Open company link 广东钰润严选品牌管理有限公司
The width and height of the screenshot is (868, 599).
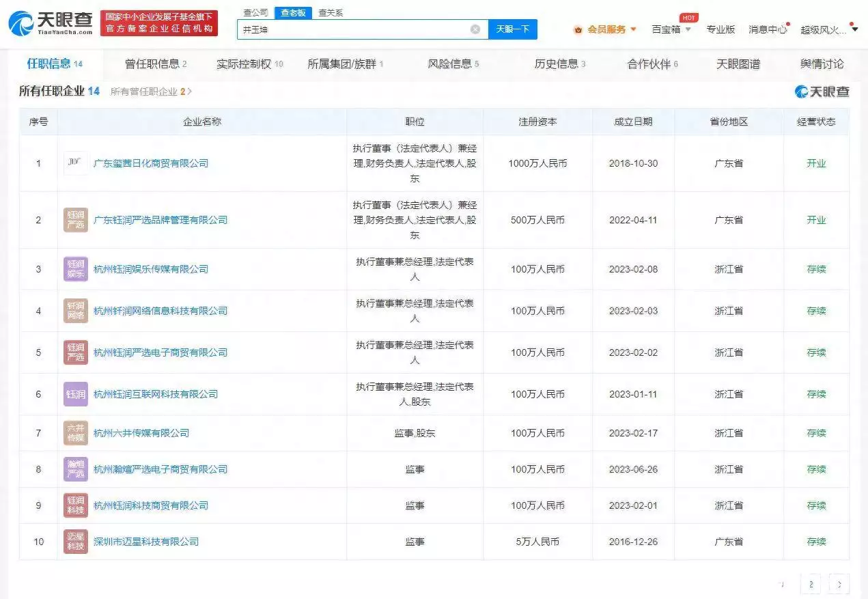click(160, 220)
